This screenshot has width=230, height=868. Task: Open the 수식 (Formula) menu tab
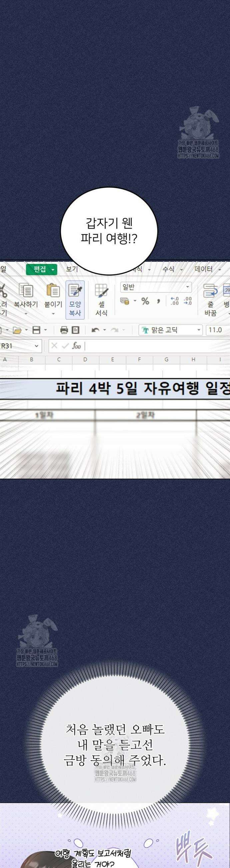(168, 269)
